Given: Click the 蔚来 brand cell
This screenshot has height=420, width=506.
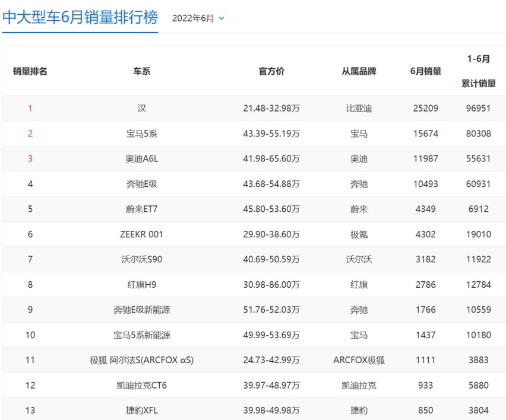Looking at the screenshot, I should pos(359,209).
